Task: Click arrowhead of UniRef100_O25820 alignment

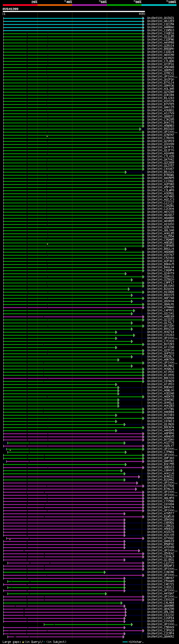Action: [132, 280]
